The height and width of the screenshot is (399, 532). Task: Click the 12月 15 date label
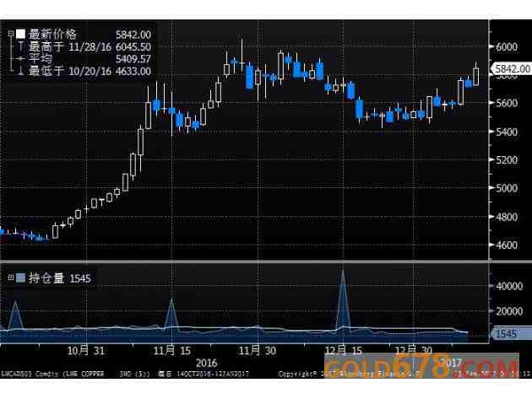tap(344, 351)
